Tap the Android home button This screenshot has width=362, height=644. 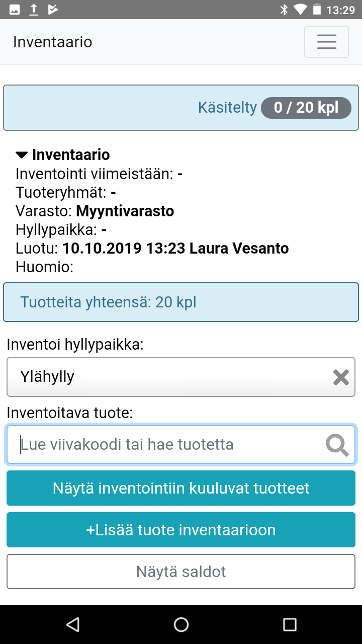181,624
